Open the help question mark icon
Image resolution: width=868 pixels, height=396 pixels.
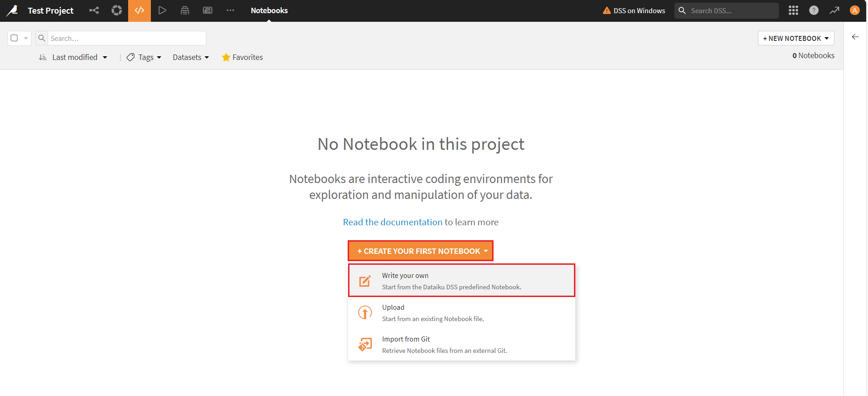(x=814, y=10)
